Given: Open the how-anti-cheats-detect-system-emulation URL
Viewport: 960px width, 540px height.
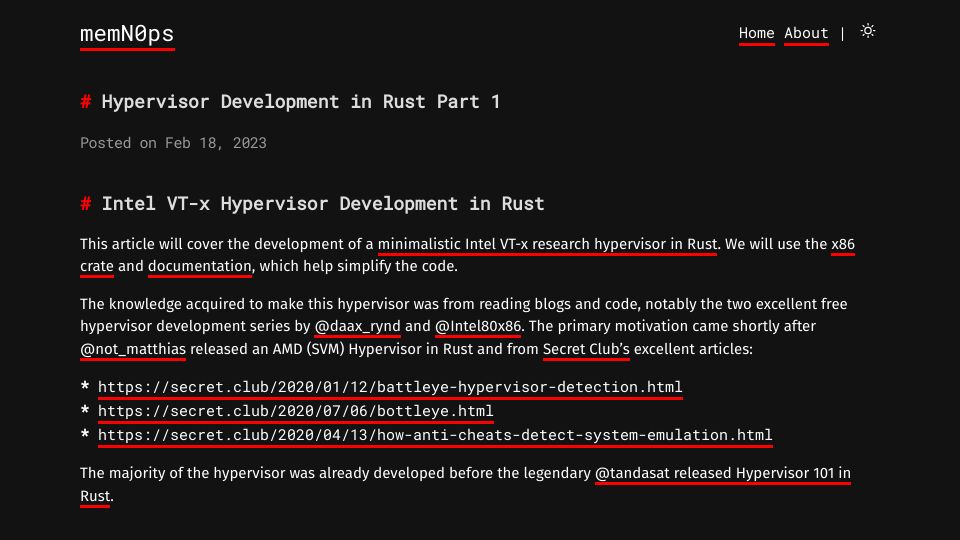Looking at the screenshot, I should click(x=435, y=435).
